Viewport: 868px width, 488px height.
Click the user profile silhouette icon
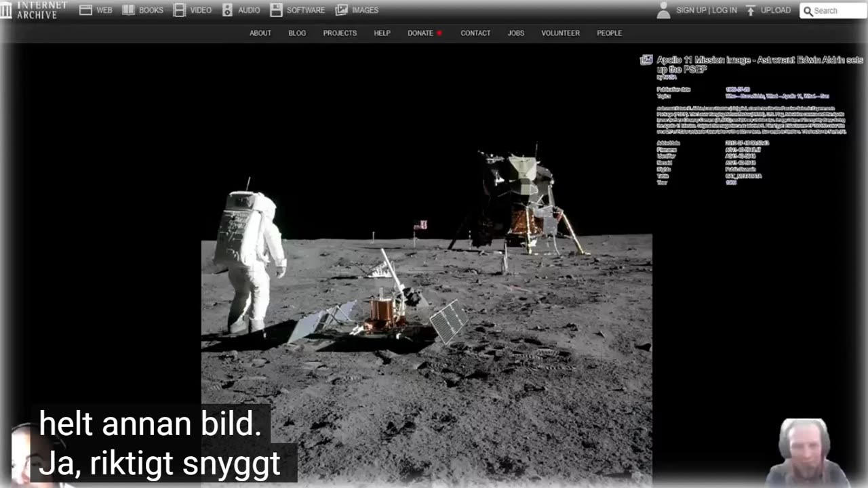[664, 10]
